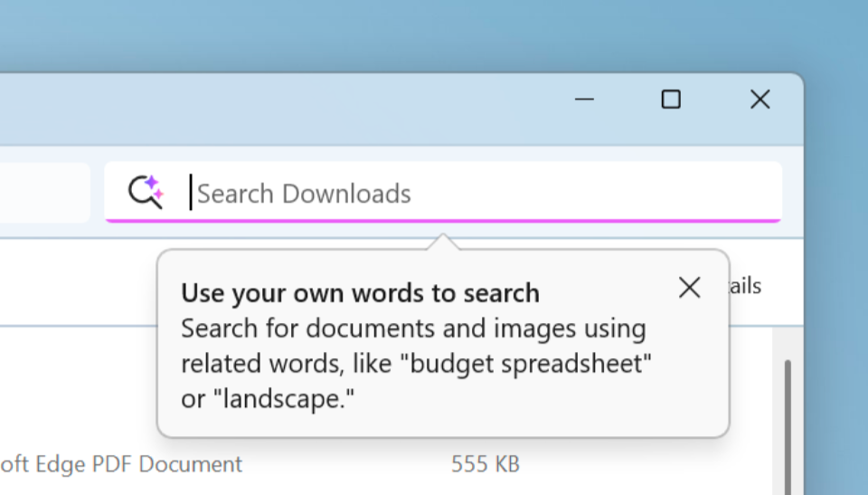Open the partially hidden Details button
868x495 pixels.
click(x=746, y=287)
